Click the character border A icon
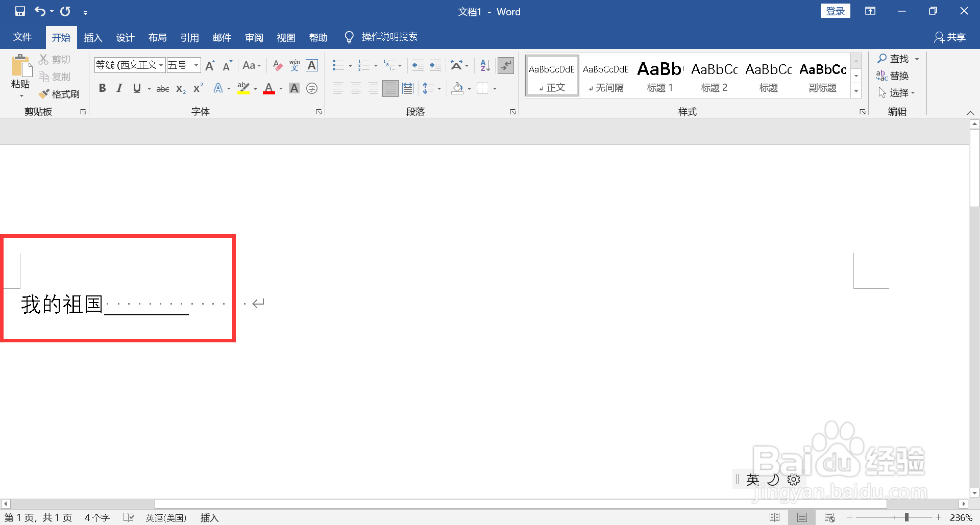 click(312, 65)
